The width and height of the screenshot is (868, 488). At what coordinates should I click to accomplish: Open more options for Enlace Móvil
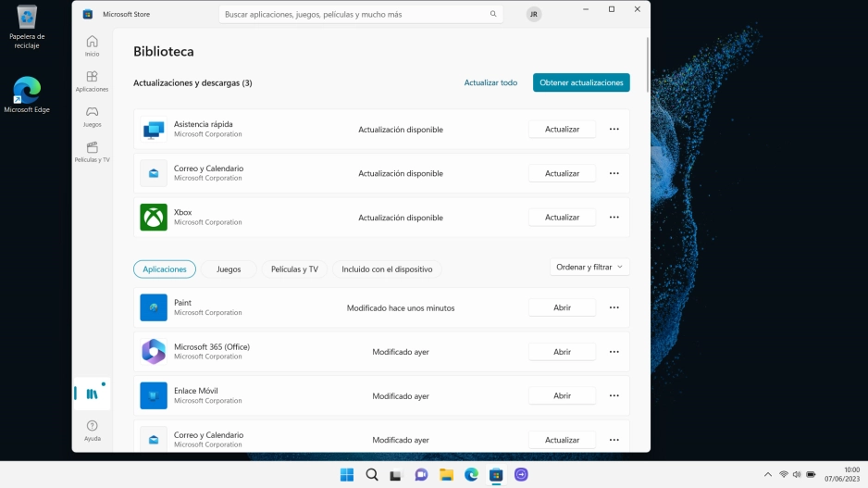point(614,395)
